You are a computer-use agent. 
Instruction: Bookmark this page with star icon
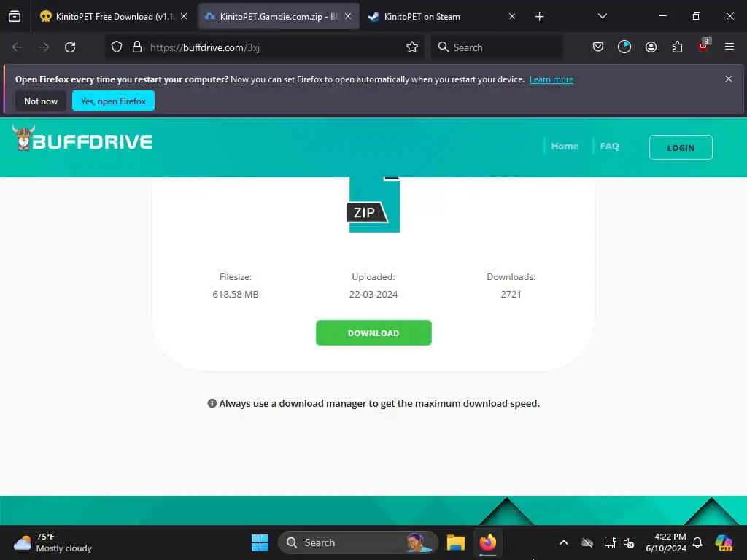[x=412, y=47]
